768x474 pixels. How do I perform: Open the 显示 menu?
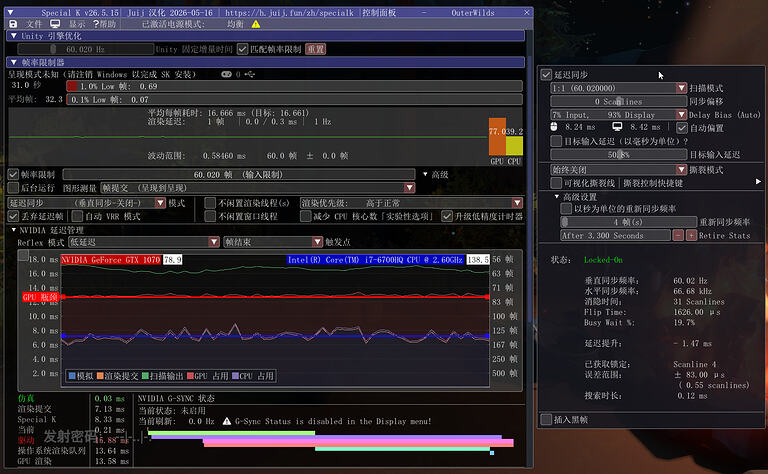(x=76, y=24)
